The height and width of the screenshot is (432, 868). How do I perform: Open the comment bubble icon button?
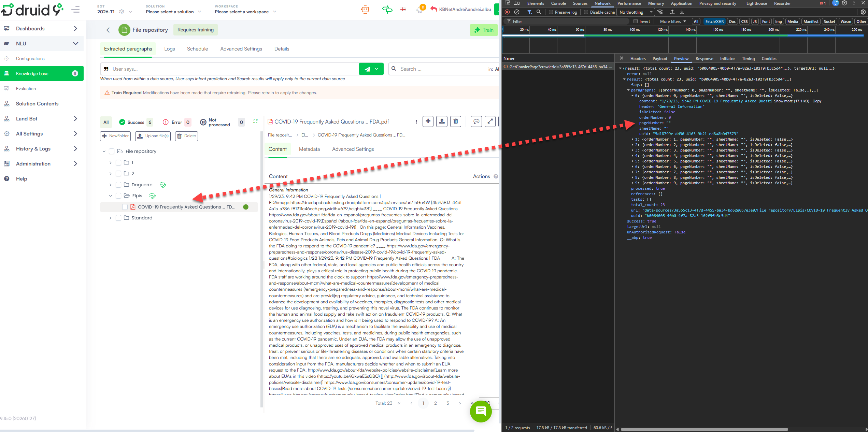[476, 121]
